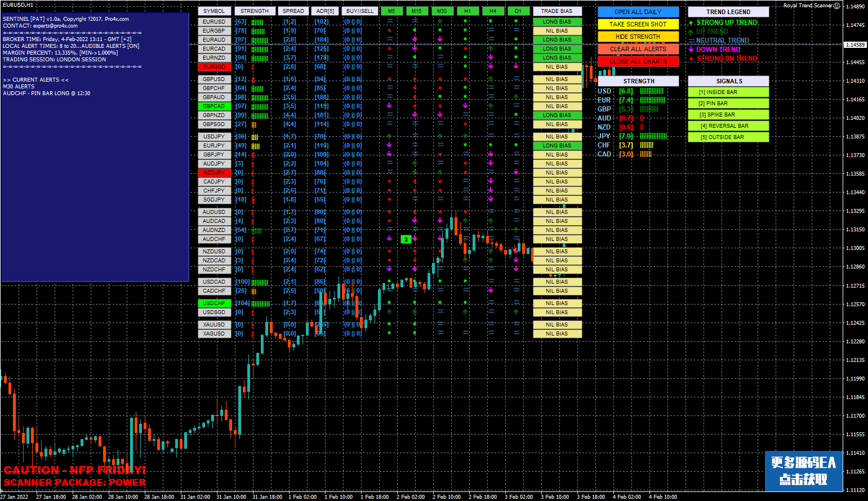Click the EURUSD M30 up arrow trend icon
This screenshot has width=868, height=501.
440,22
